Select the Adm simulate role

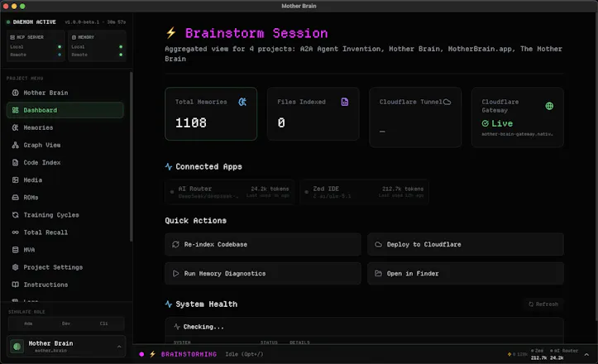click(x=28, y=323)
